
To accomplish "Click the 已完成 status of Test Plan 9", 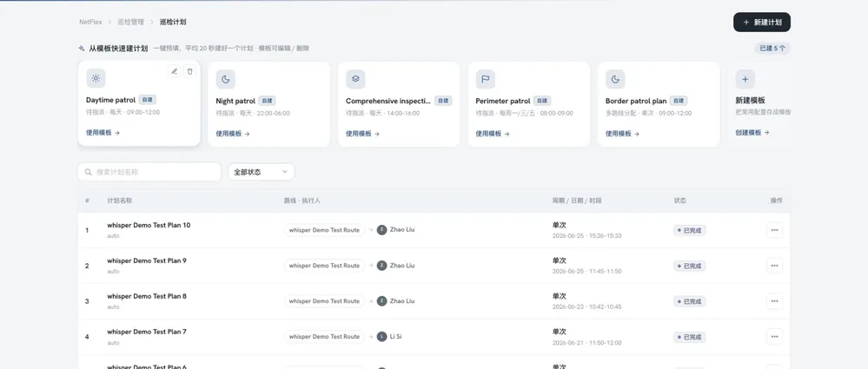I will 690,266.
